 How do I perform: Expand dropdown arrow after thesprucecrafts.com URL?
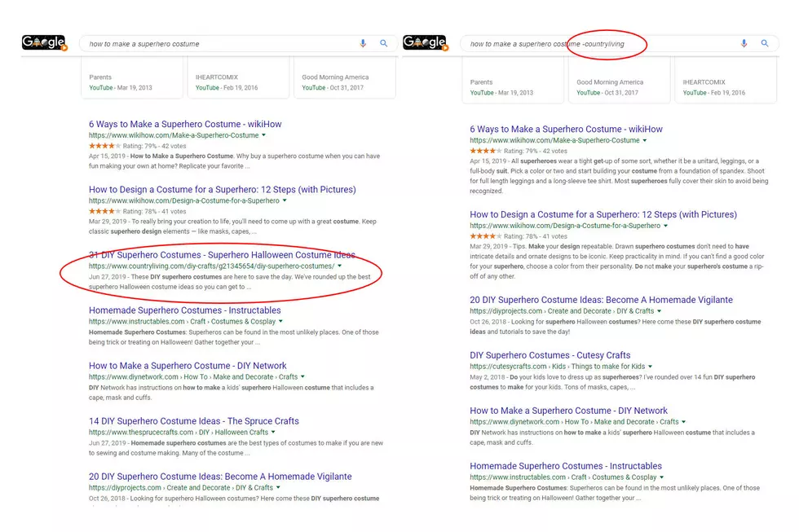point(274,433)
